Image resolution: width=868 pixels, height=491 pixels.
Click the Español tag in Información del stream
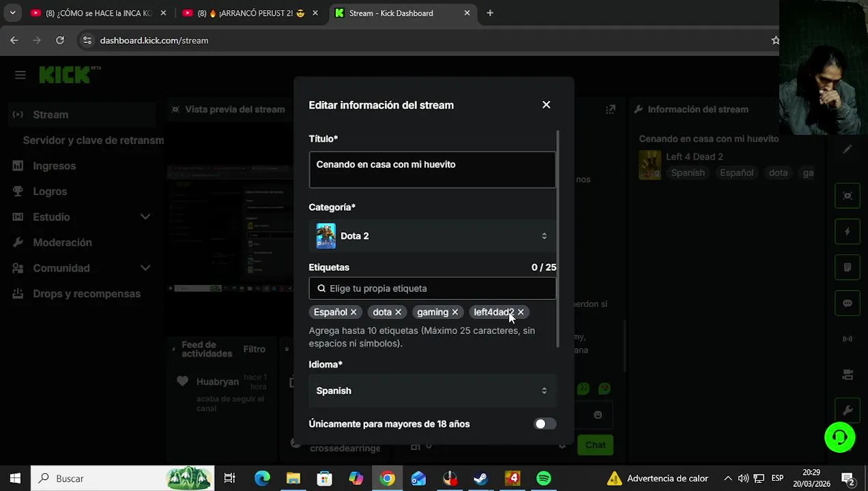[x=737, y=173]
